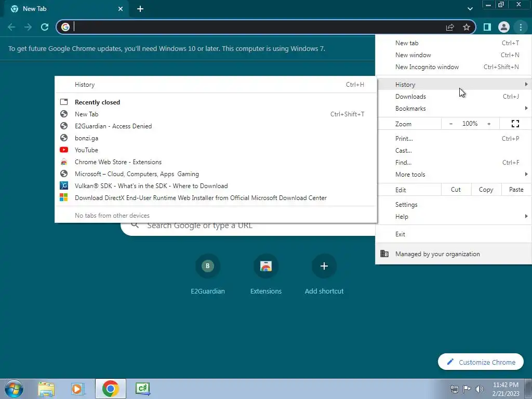Open Downloads from Chrome menu
The height and width of the screenshot is (399, 532).
tap(453, 96)
